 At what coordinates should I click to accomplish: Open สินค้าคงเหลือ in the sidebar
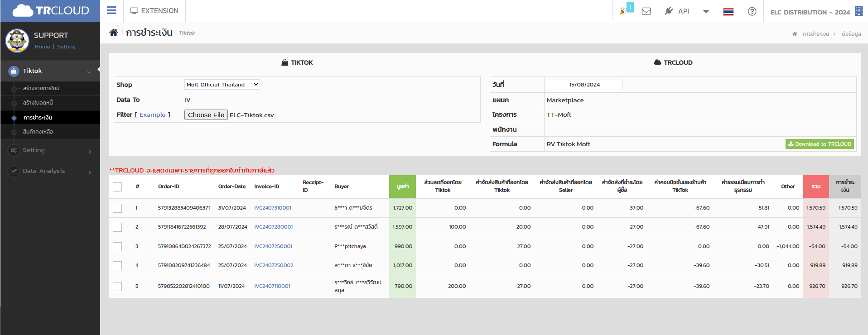(38, 132)
